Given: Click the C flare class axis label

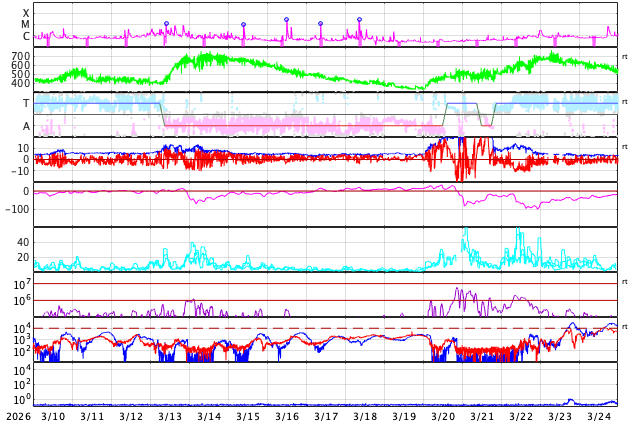Looking at the screenshot, I should [26, 37].
